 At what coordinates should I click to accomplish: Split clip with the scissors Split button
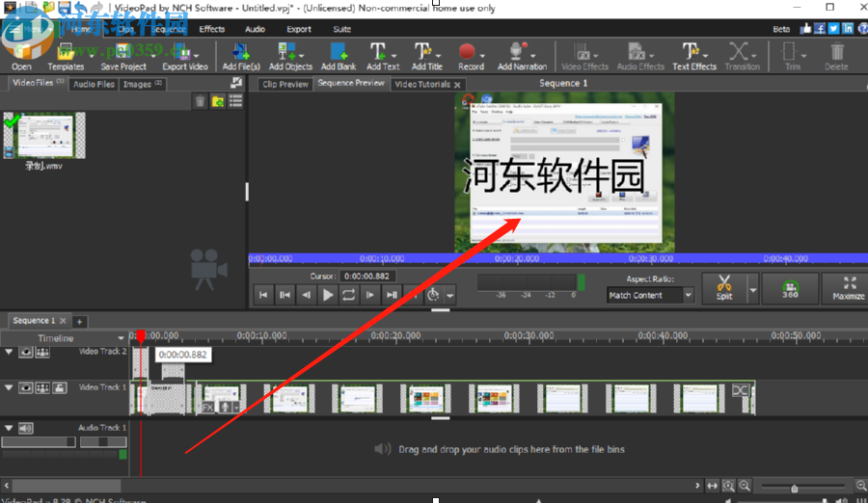click(x=724, y=288)
